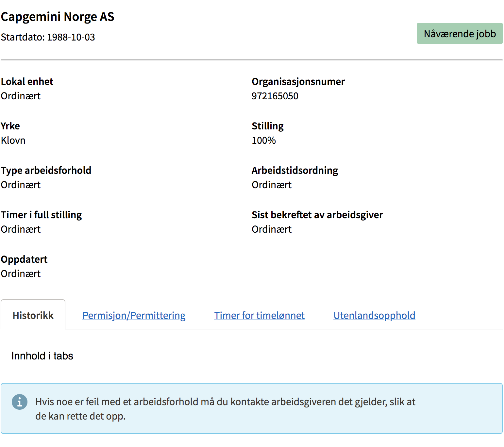Click Sist bekreftet av arbeidsgiver label
This screenshot has height=447, width=504.
pos(317,215)
